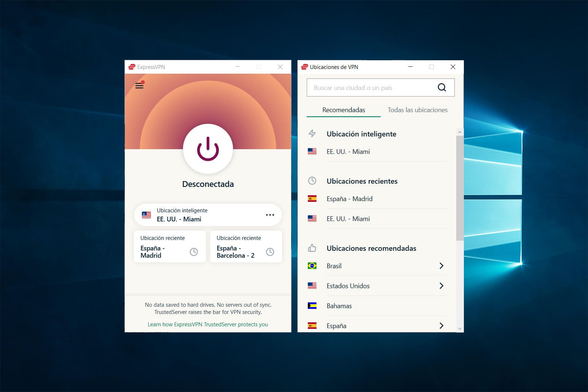Viewport: 588px width, 392px height.
Task: Expand Estados Unidos location chevron
Action: coord(441,286)
